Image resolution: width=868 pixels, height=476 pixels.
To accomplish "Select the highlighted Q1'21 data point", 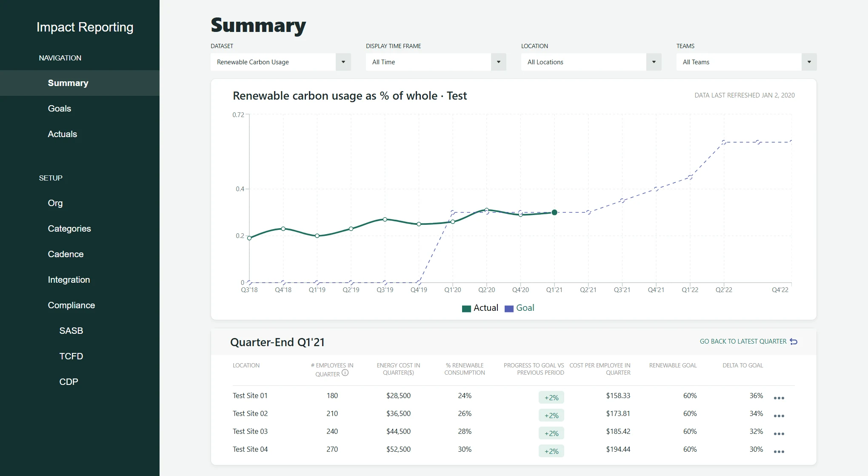I will tap(554, 212).
